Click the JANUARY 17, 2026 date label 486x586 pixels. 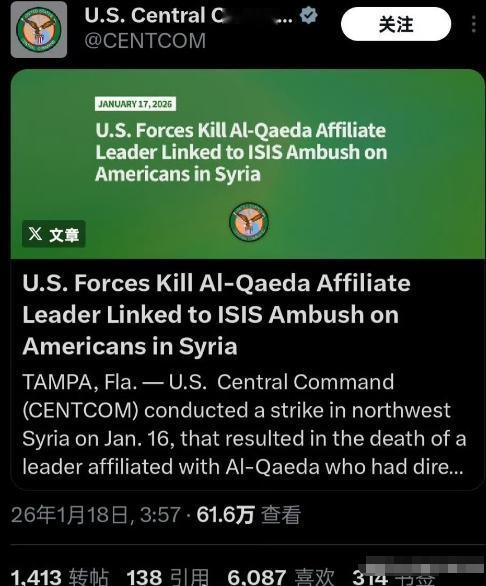click(x=135, y=104)
